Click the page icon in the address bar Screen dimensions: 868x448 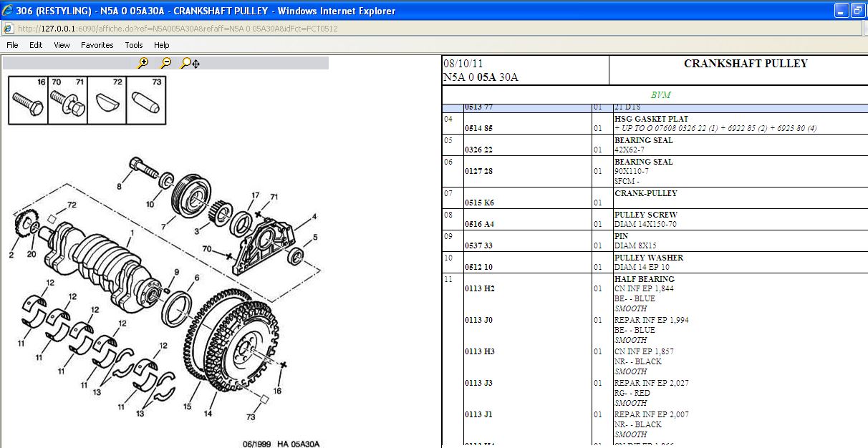(x=8, y=29)
